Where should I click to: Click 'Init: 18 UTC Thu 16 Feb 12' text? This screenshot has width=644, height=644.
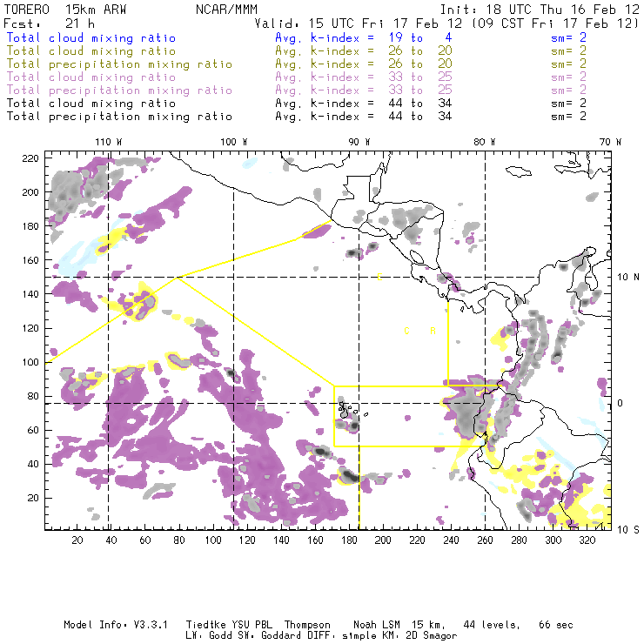point(540,10)
